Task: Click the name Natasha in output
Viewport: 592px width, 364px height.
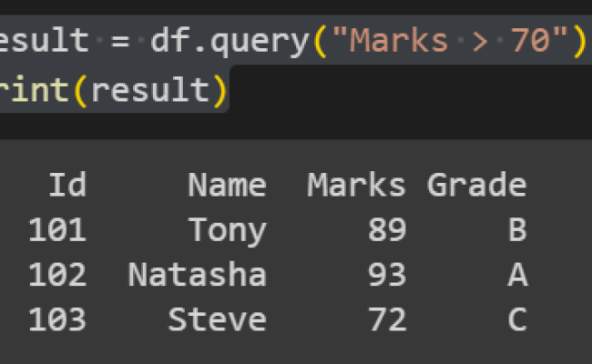Action: pos(198,274)
